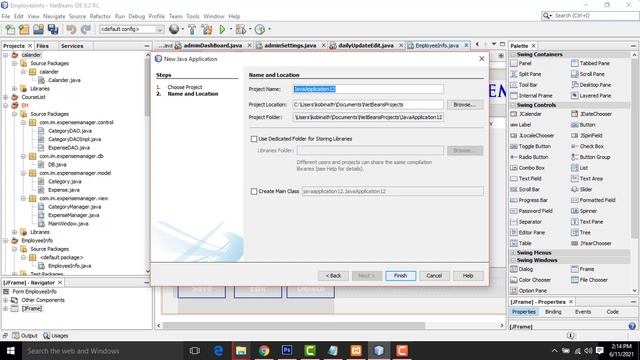Open the default config dropdown
Image resolution: width=640 pixels, height=360 pixels.
pyautogui.click(x=131, y=29)
